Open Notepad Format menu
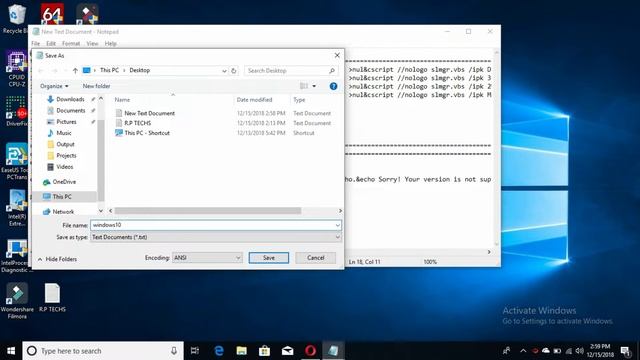 [x=71, y=43]
